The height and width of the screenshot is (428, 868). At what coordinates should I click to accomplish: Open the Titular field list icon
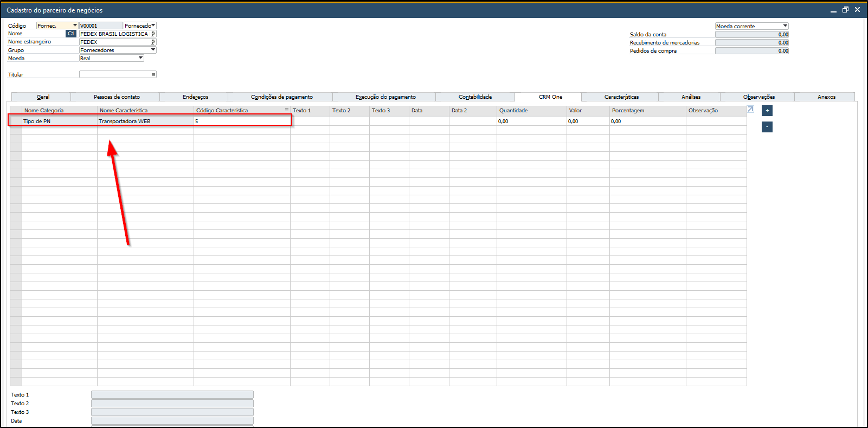[153, 74]
